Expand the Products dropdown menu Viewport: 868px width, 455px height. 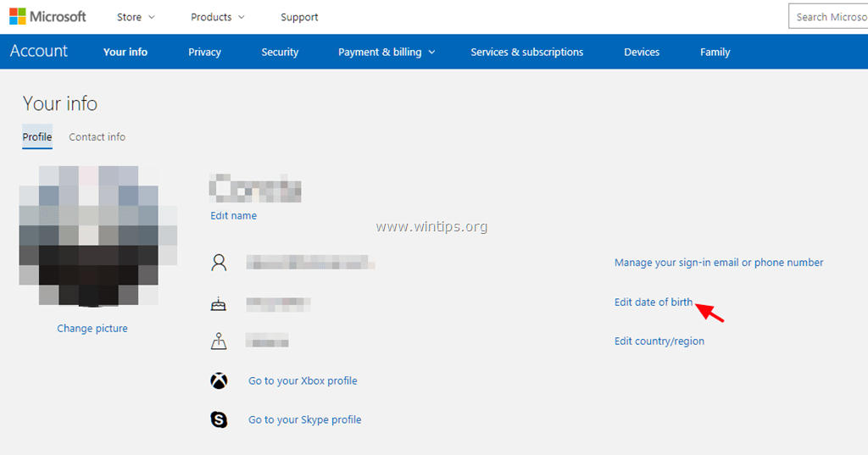click(x=218, y=17)
